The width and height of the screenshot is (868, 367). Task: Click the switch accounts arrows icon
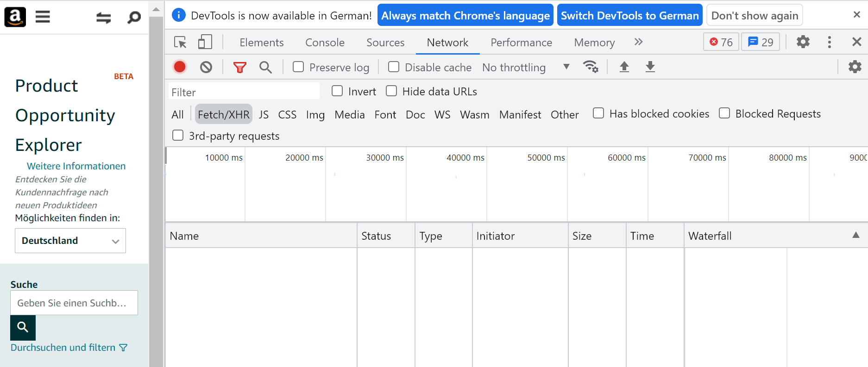point(103,18)
